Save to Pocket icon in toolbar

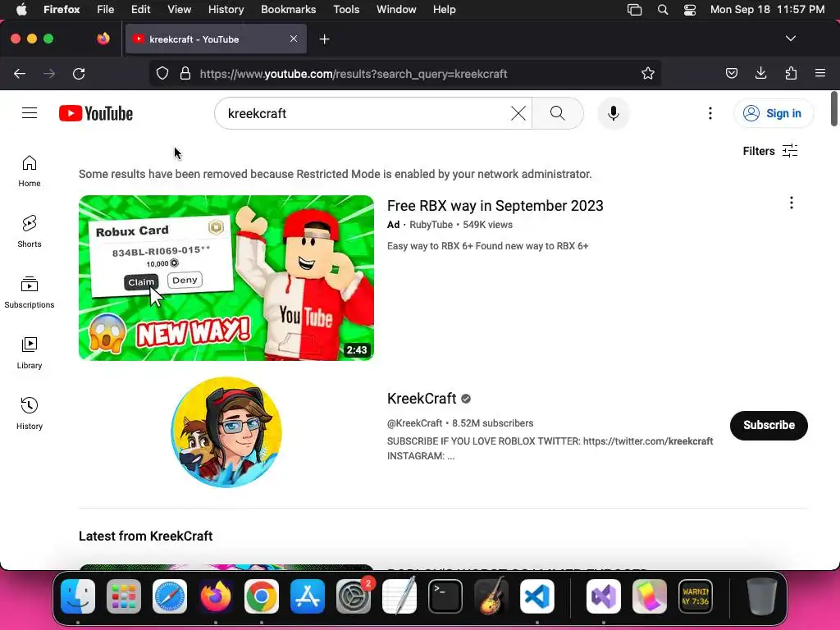tap(732, 73)
